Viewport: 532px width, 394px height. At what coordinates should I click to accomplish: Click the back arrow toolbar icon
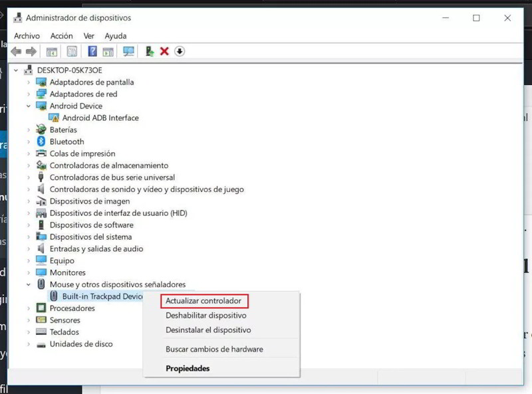point(16,51)
